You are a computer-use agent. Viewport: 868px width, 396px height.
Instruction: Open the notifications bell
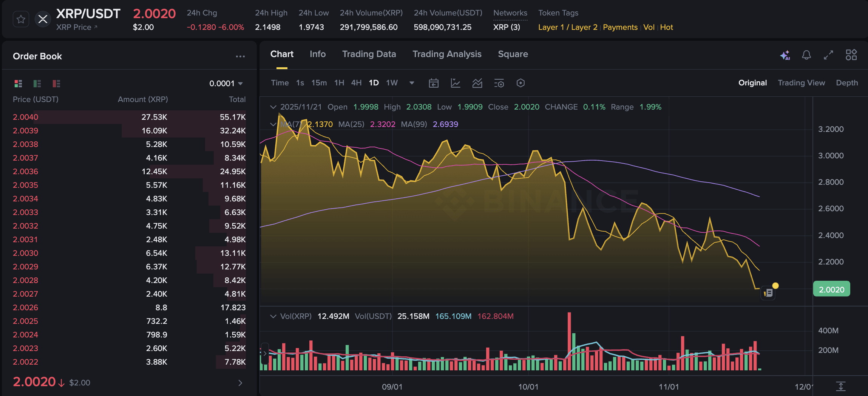[x=807, y=55]
